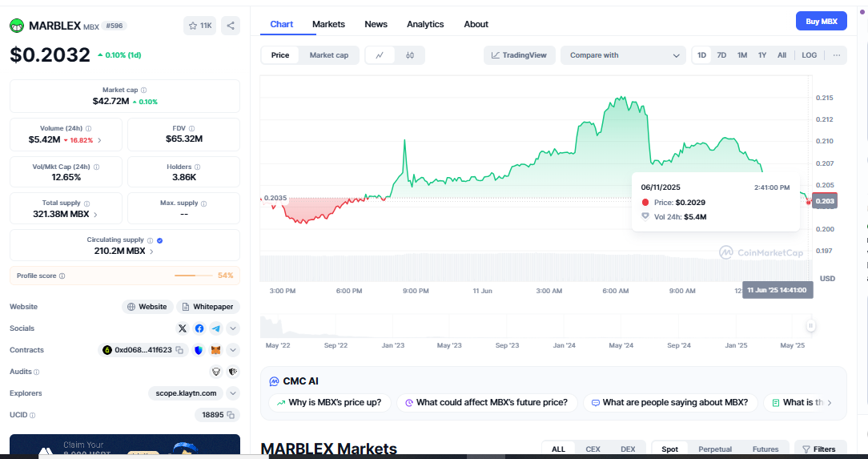Viewport: 868px width, 459px height.
Task: Open the Analytics tab
Action: click(425, 24)
